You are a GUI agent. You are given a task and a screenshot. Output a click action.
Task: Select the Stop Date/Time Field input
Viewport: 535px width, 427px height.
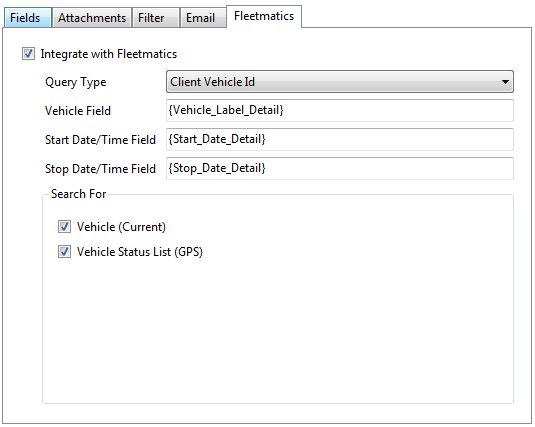pyautogui.click(x=340, y=168)
